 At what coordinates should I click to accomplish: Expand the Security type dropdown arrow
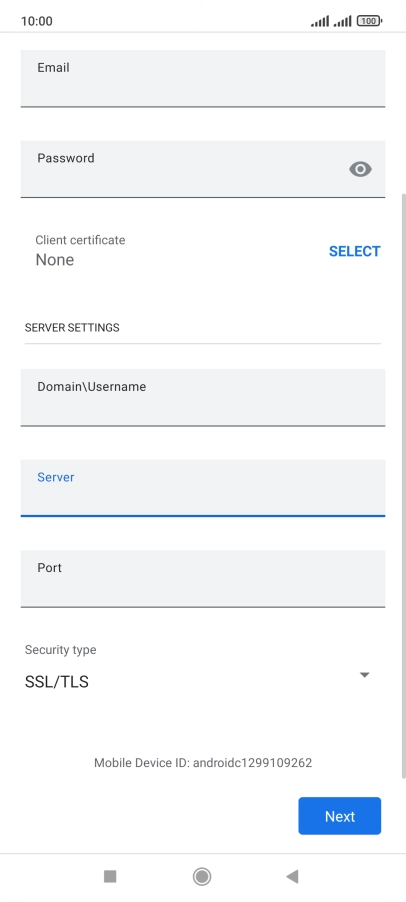364,675
